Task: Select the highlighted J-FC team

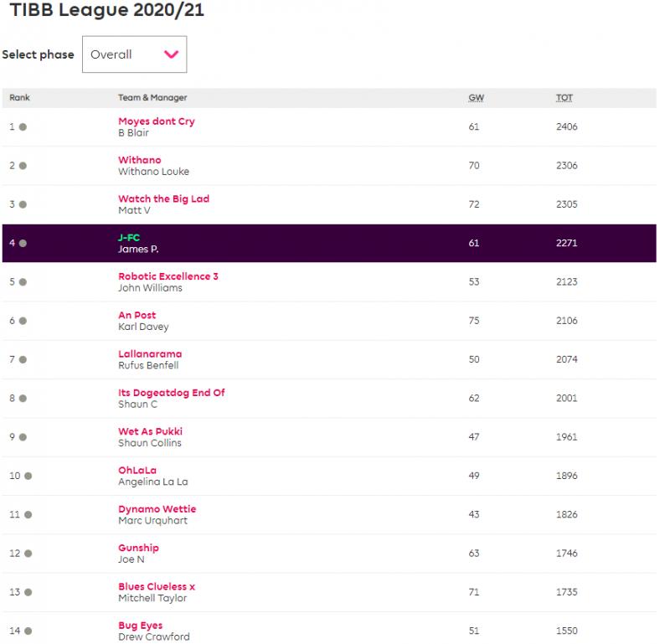Action: click(130, 238)
